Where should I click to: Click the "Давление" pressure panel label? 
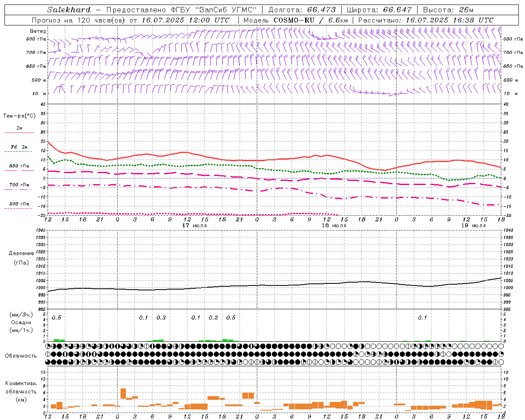pos(21,253)
